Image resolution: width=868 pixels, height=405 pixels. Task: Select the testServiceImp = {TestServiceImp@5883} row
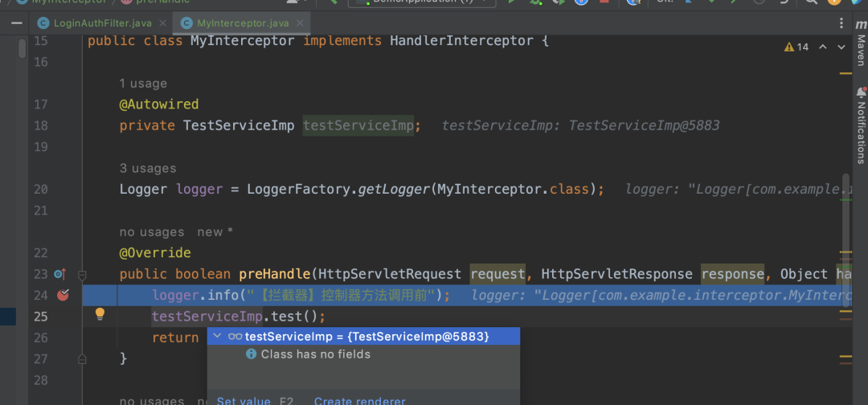pos(364,336)
